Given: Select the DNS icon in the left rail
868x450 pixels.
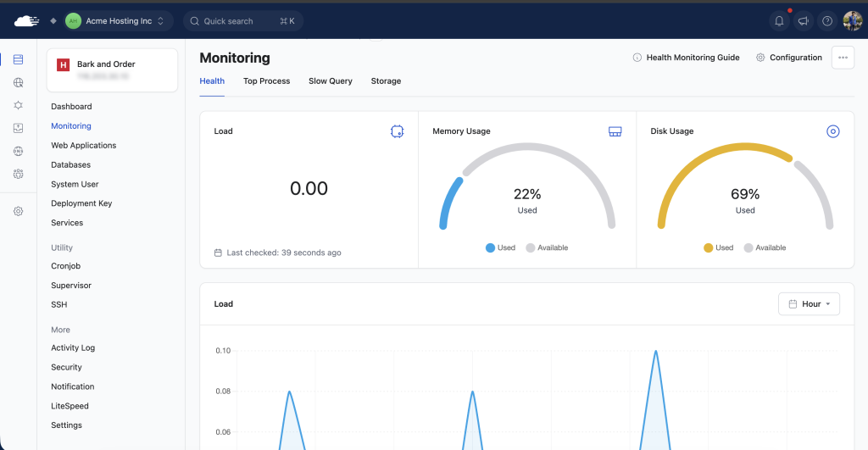Looking at the screenshot, I should (19, 151).
